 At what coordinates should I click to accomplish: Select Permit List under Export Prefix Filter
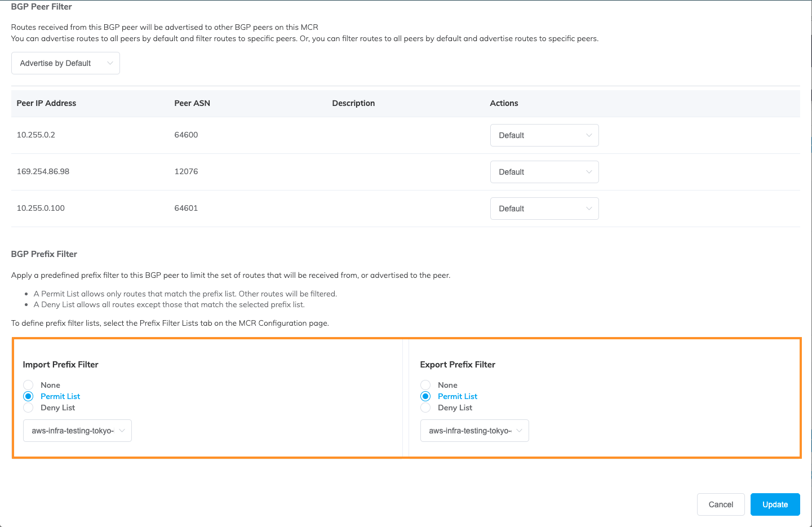tap(425, 396)
